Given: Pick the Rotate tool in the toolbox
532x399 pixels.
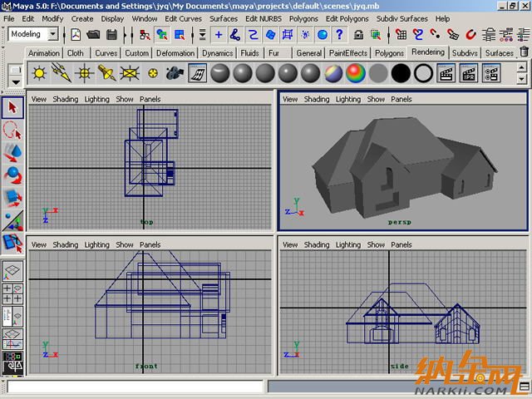Looking at the screenshot, I should pyautogui.click(x=12, y=175).
